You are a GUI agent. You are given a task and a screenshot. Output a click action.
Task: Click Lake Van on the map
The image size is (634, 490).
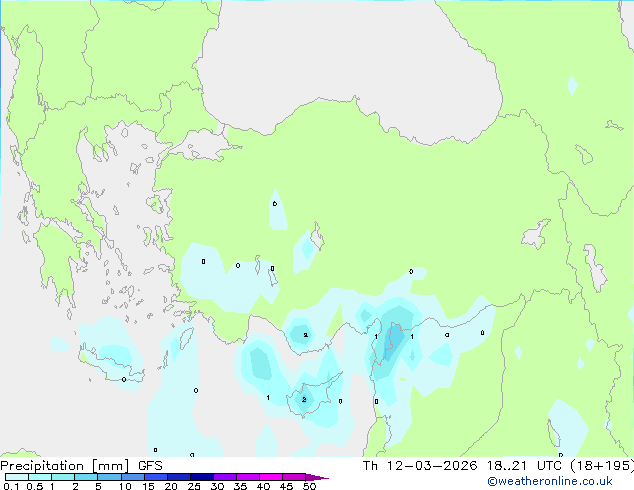point(536,234)
